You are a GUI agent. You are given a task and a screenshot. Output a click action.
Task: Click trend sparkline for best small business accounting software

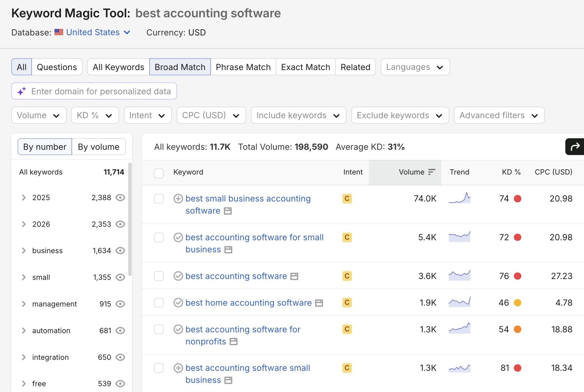click(459, 198)
